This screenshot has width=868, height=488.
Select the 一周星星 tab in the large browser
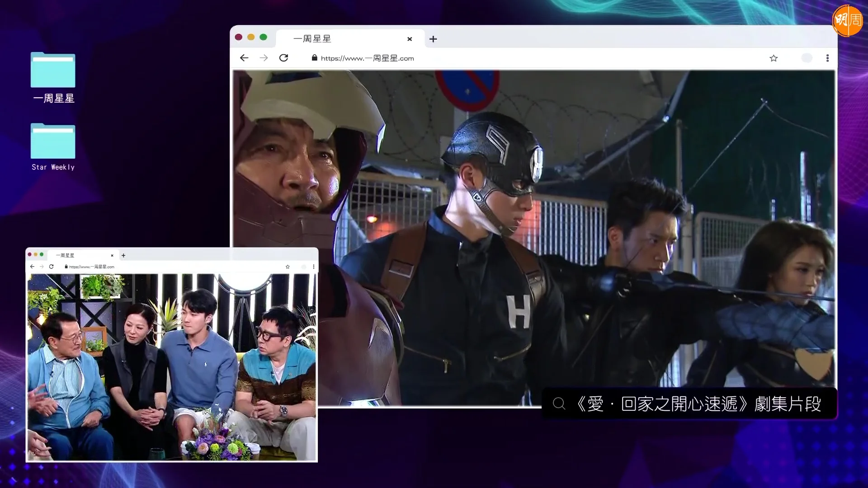click(x=350, y=39)
